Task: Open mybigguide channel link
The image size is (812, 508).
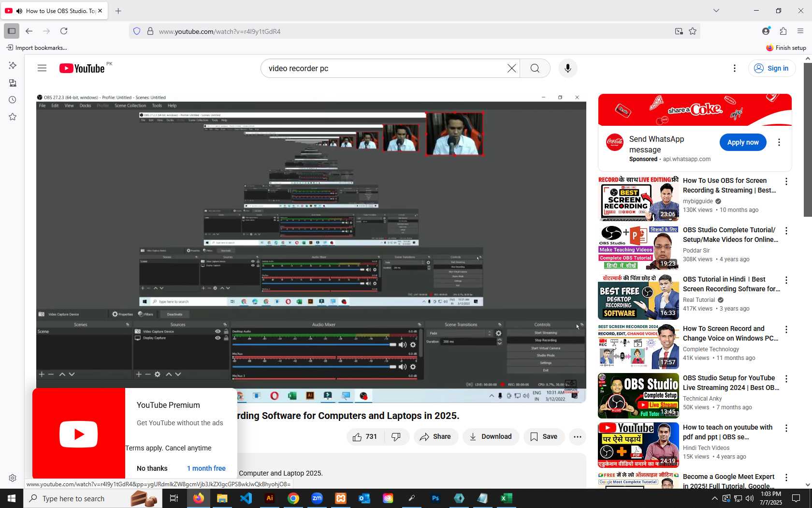Action: click(x=698, y=201)
